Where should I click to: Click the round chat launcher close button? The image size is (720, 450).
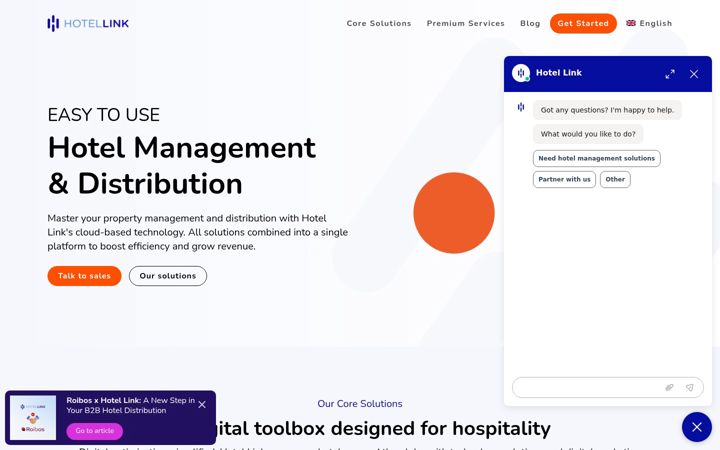(x=697, y=427)
